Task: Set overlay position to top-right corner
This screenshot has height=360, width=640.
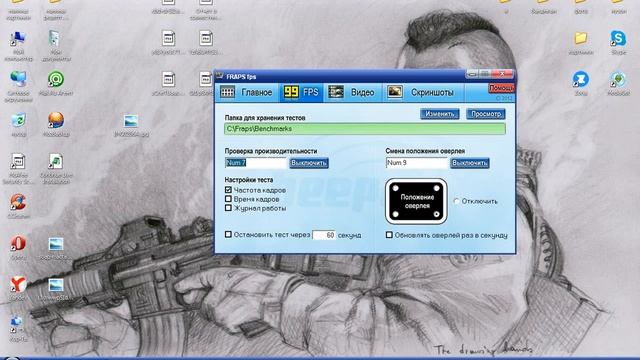Action: click(x=436, y=188)
